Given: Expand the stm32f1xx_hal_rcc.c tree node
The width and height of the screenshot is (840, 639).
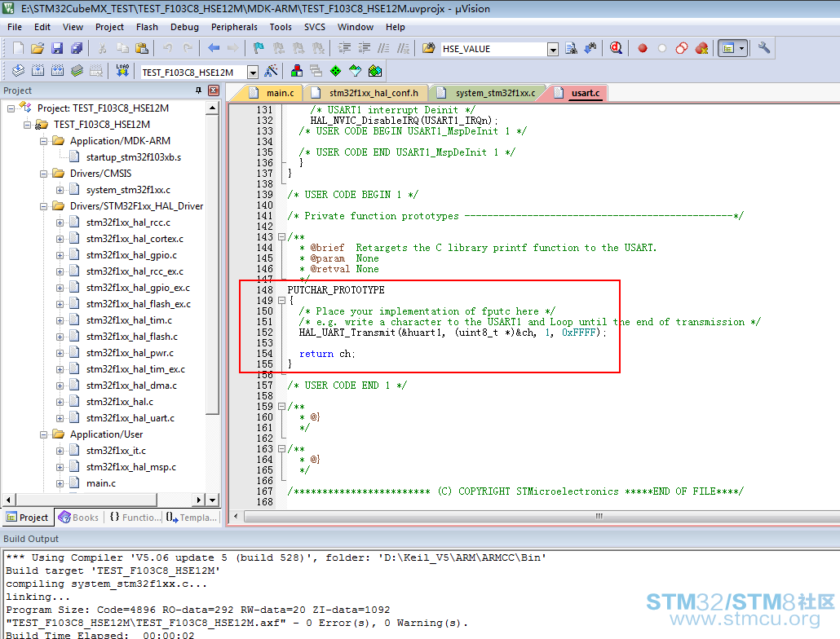Looking at the screenshot, I should pos(60,223).
